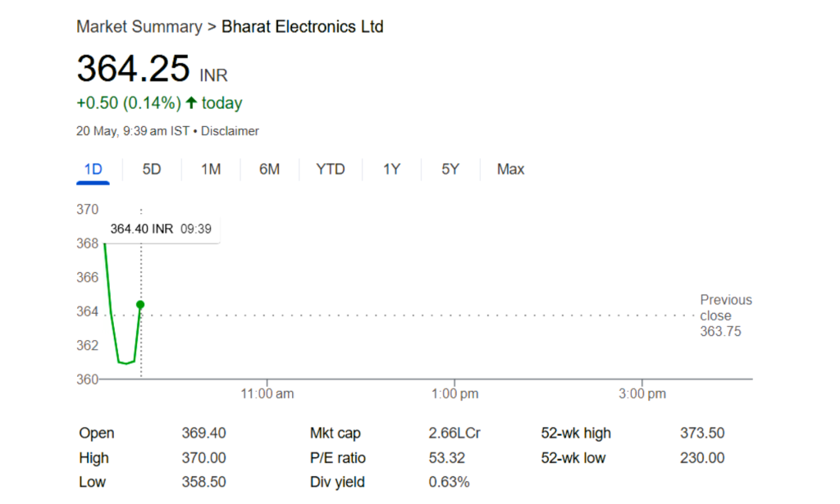Select the 1D time range tab

click(93, 170)
